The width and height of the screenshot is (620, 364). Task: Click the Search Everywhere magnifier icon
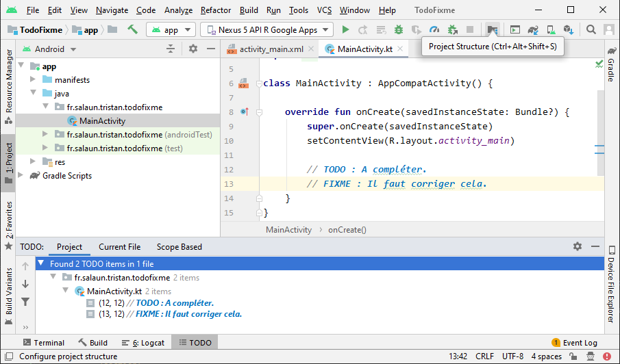click(591, 29)
